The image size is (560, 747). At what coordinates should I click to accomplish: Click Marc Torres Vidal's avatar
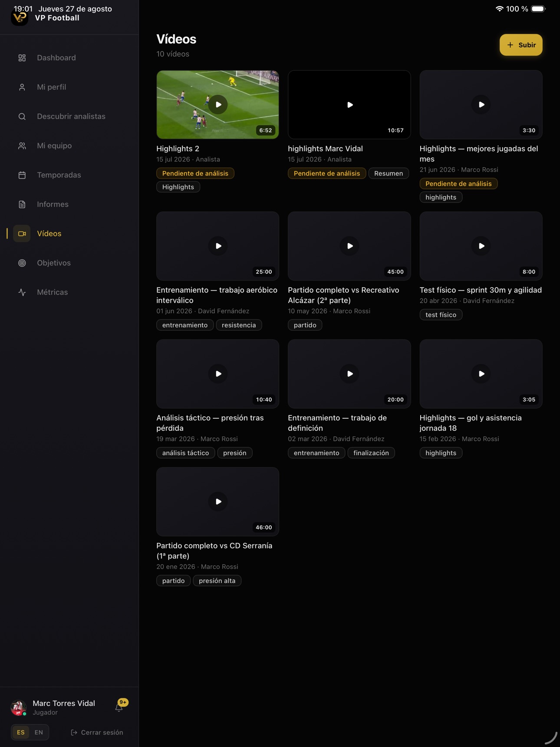[x=19, y=707]
